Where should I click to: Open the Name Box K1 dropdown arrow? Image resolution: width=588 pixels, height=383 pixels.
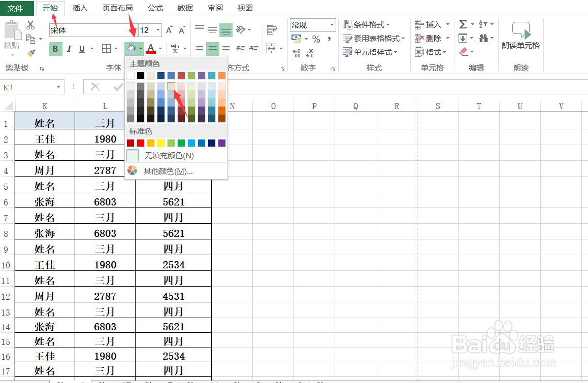point(58,87)
